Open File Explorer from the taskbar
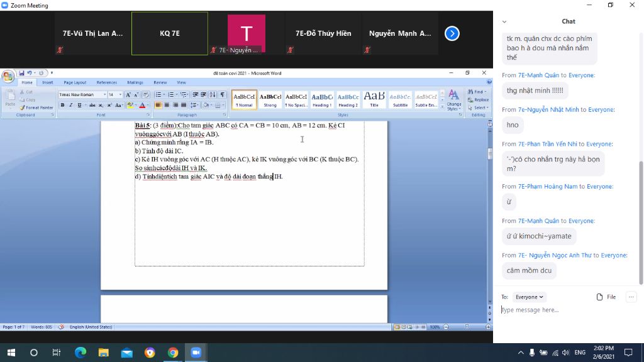The width and height of the screenshot is (644, 362). point(104,353)
